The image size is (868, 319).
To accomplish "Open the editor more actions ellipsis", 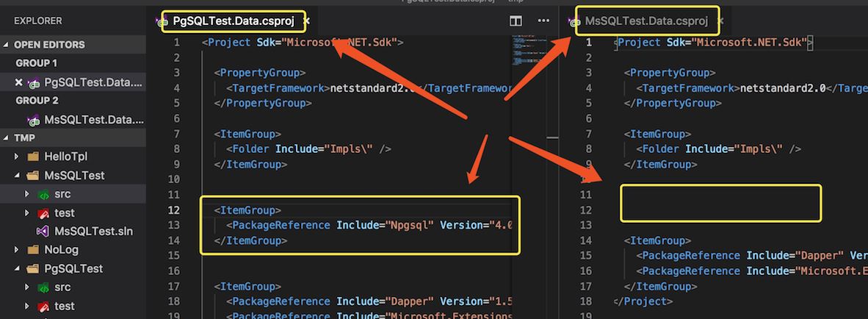I will [x=543, y=21].
